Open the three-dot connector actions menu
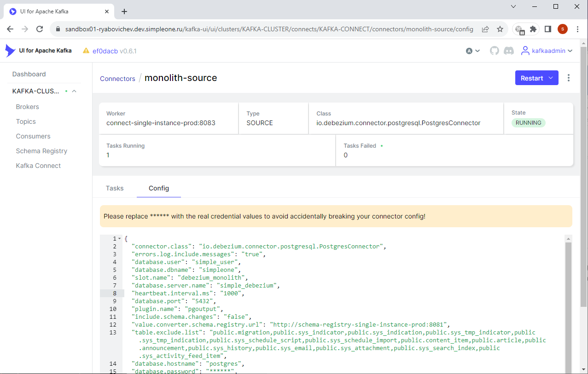This screenshot has width=588, height=374. (x=569, y=78)
